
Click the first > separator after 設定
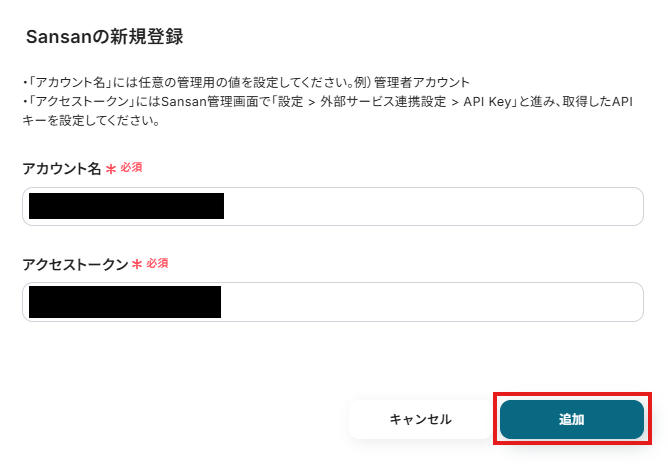311,102
